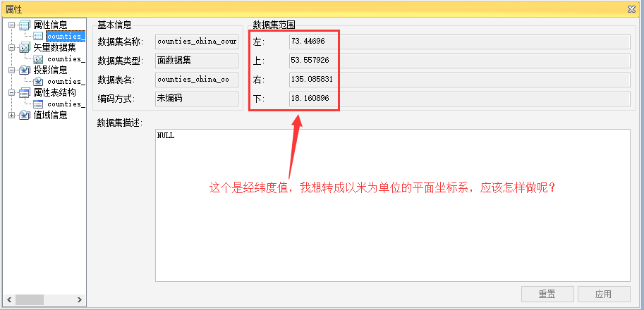644x310 pixels.
Task: Select counties_ item under 投影信息
Action: point(66,81)
